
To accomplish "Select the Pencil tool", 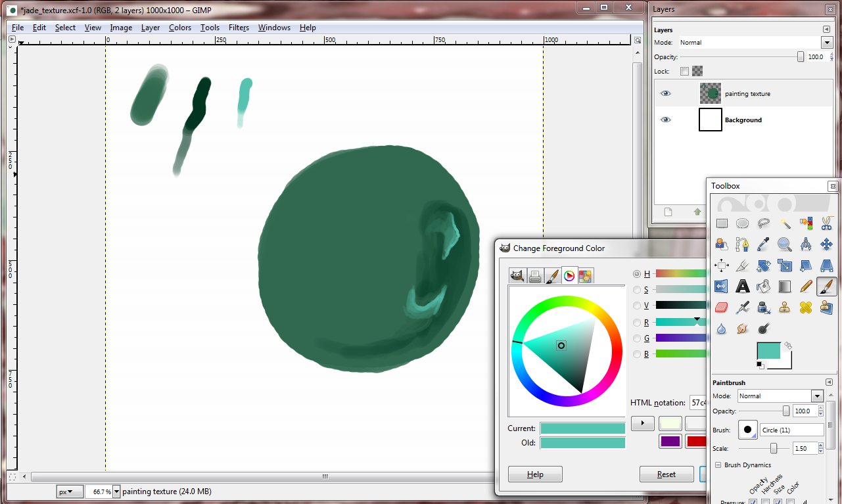I will point(806,286).
